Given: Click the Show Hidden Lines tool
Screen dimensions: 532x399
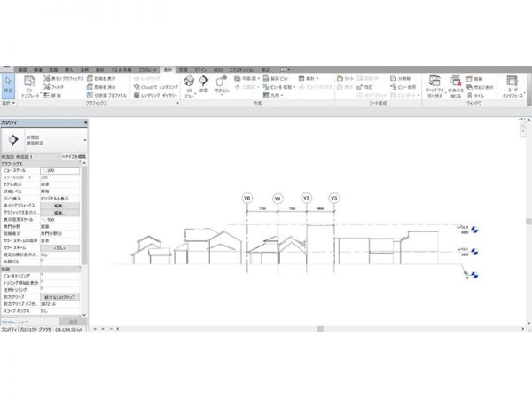Looking at the screenshot, I should pos(101,78).
